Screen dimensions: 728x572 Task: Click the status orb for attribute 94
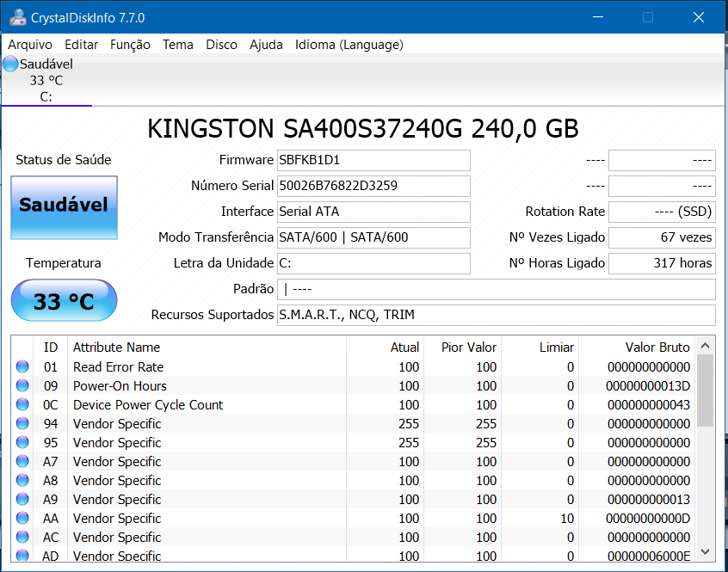pos(22,423)
